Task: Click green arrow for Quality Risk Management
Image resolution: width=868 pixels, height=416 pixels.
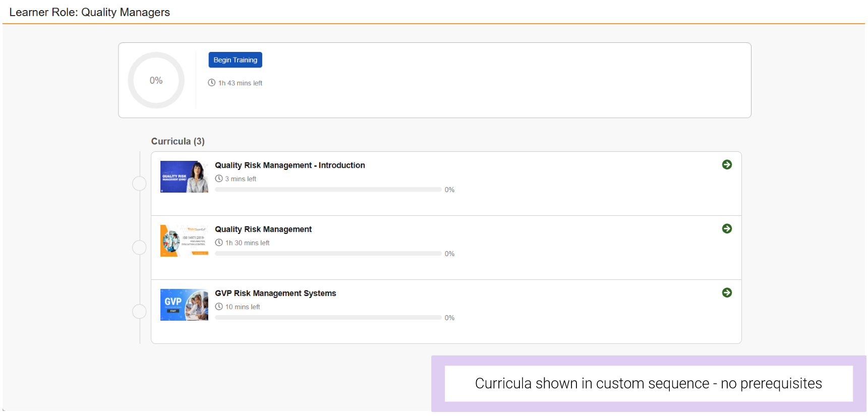Action: pyautogui.click(x=727, y=229)
